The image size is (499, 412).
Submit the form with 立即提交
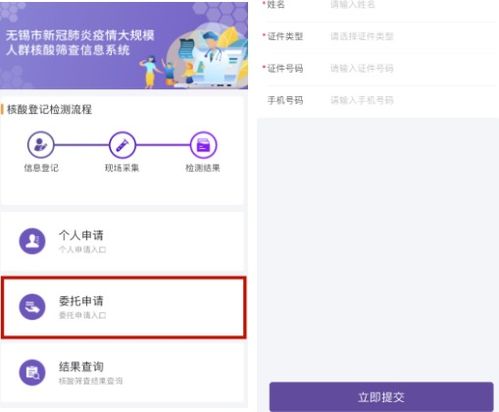click(381, 397)
